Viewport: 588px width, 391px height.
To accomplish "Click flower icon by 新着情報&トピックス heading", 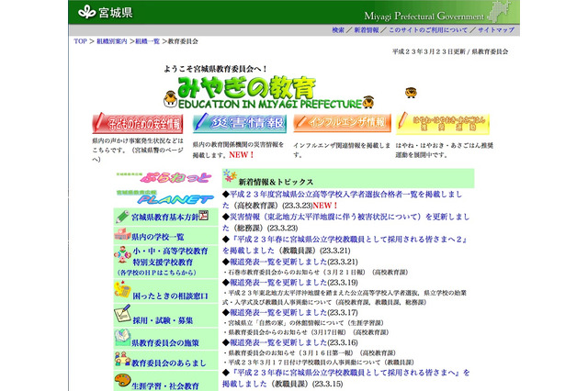I will tap(229, 176).
